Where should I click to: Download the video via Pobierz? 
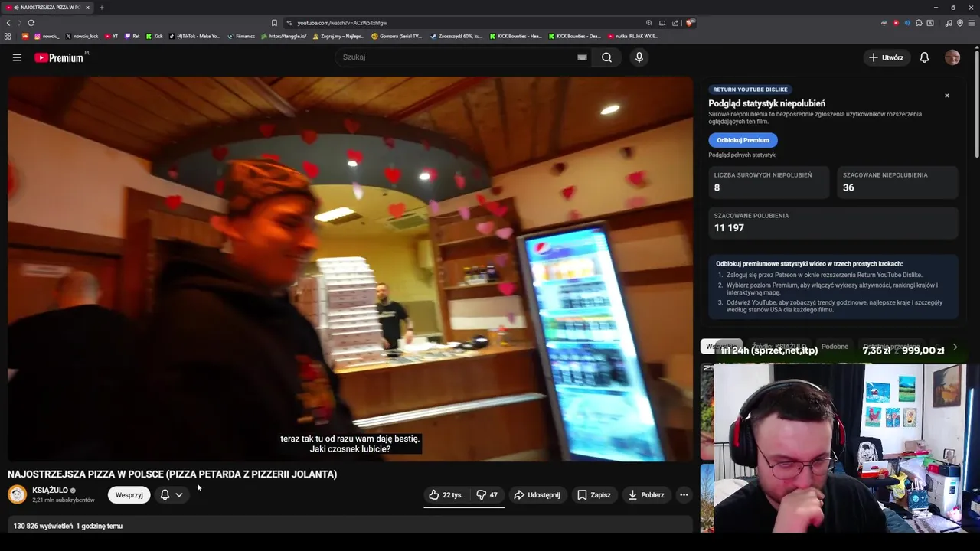646,495
